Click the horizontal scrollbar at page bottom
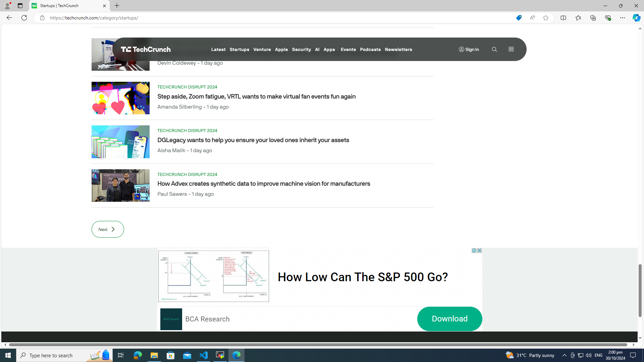Screen dimensions: 644x362 (318, 345)
